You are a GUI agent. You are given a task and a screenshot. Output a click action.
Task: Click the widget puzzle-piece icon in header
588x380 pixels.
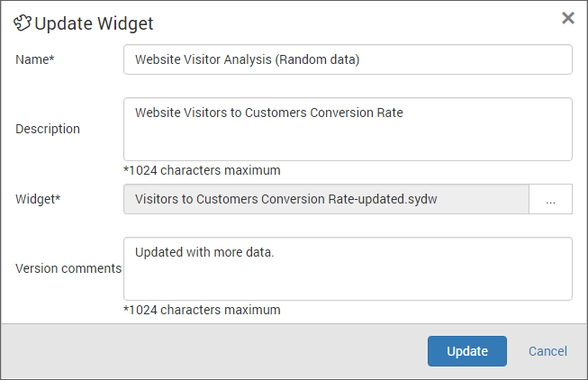(x=23, y=23)
